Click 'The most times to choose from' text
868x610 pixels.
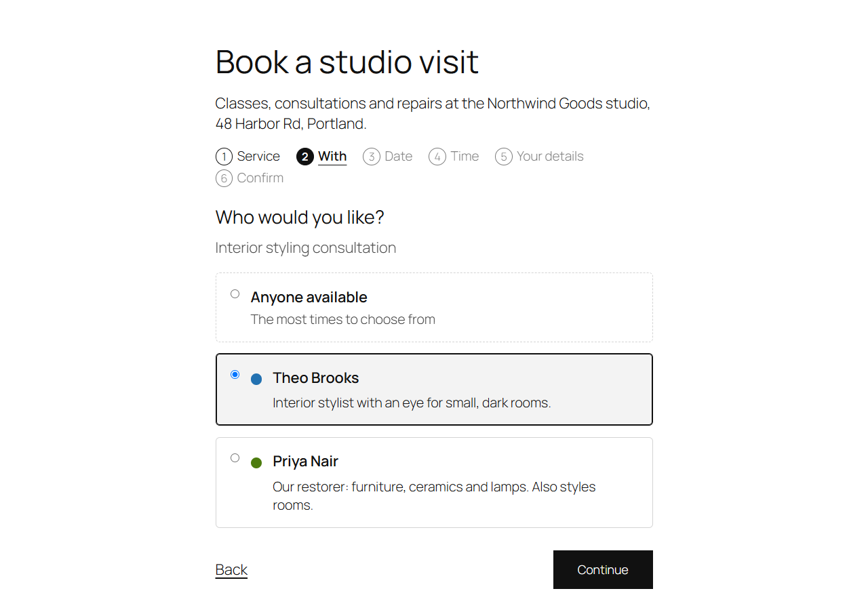[343, 319]
